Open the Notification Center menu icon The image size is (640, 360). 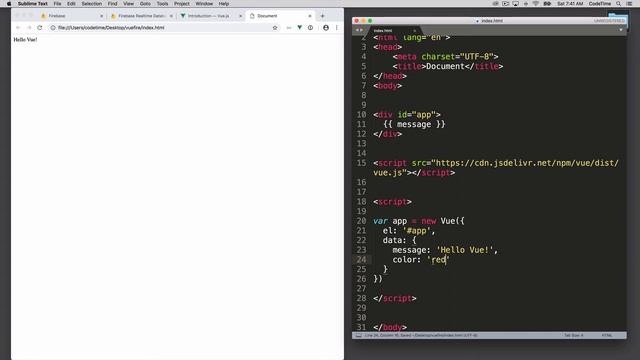pos(629,4)
